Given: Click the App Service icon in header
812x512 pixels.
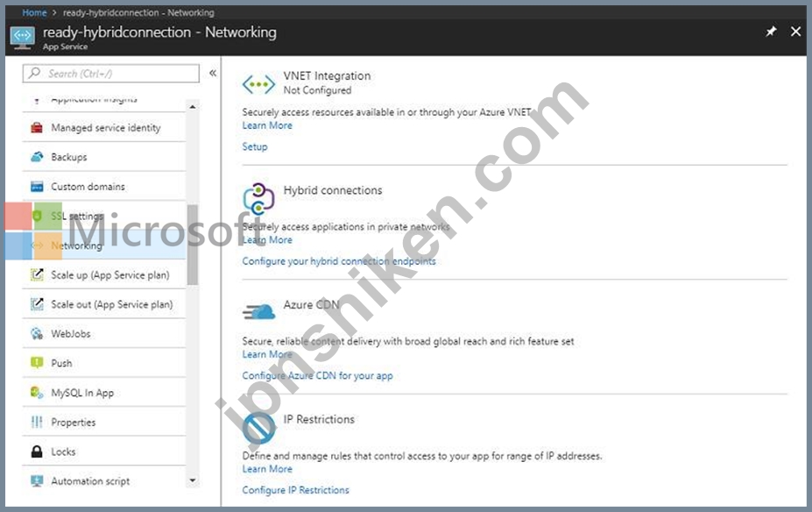Looking at the screenshot, I should [22, 38].
